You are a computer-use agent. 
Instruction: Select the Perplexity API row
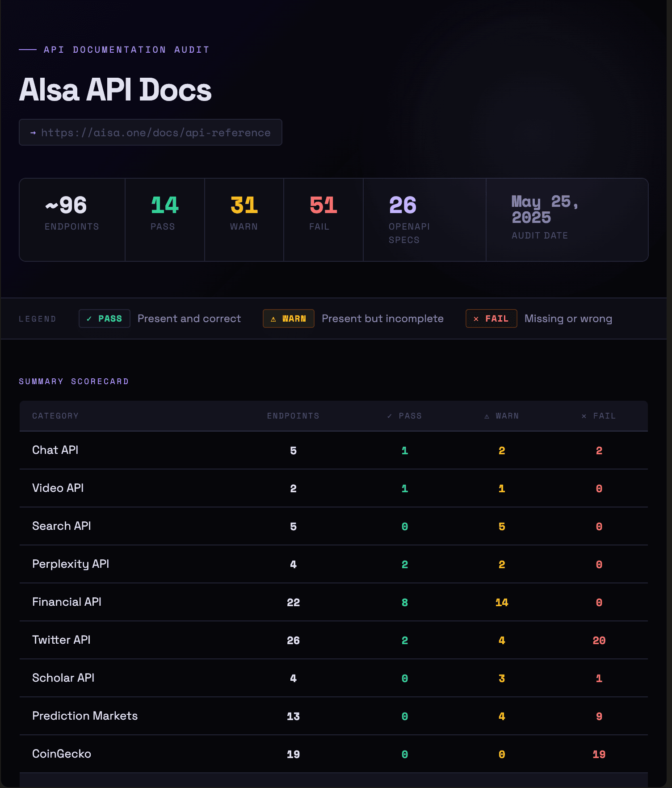tap(334, 564)
